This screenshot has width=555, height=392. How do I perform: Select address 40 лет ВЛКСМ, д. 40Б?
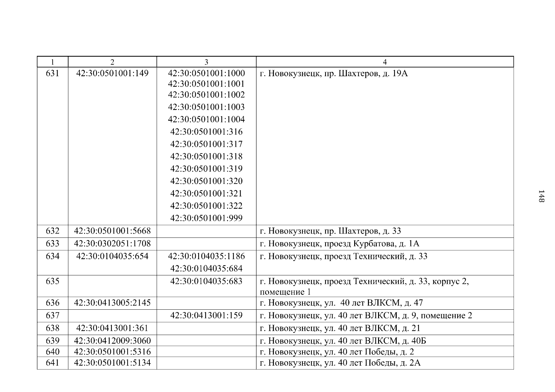point(343,341)
